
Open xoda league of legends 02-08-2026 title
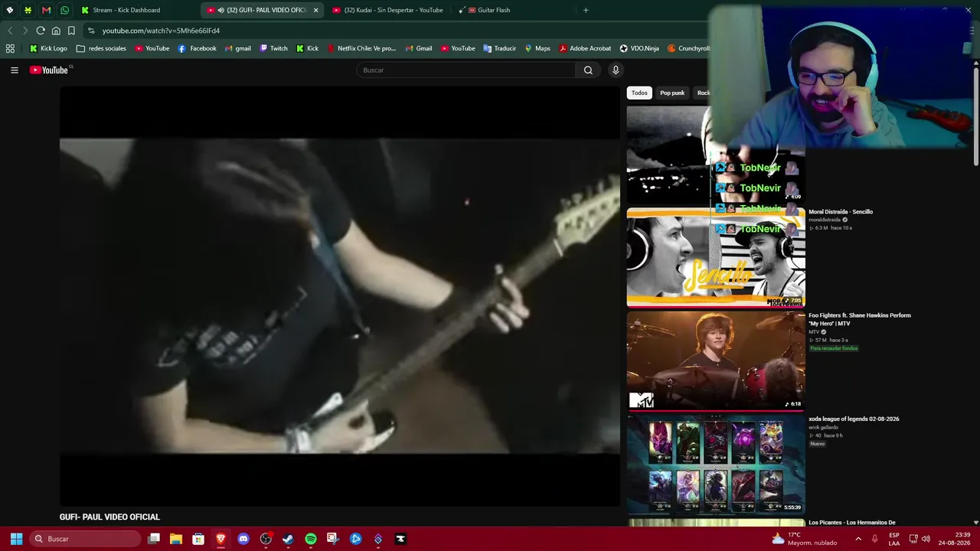(854, 419)
